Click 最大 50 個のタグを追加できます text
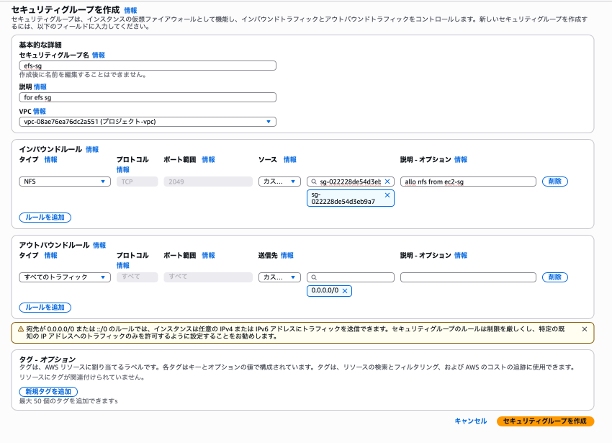612x443 pixels. pyautogui.click(x=68, y=401)
